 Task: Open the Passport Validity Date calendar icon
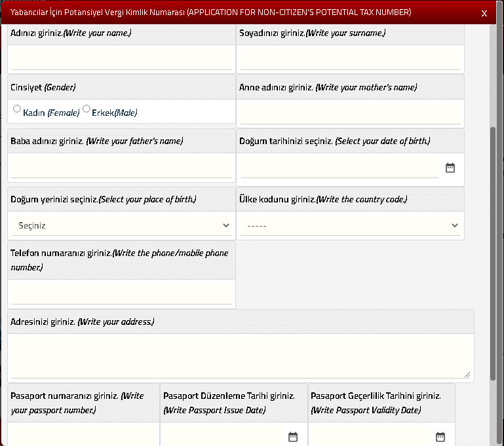pos(440,436)
